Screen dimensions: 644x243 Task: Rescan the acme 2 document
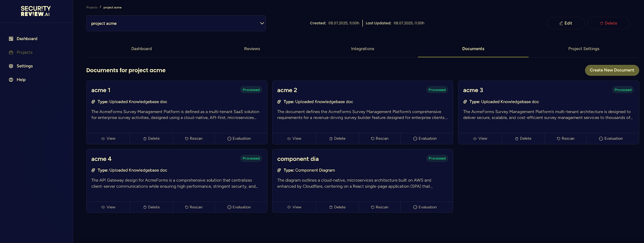(380, 138)
